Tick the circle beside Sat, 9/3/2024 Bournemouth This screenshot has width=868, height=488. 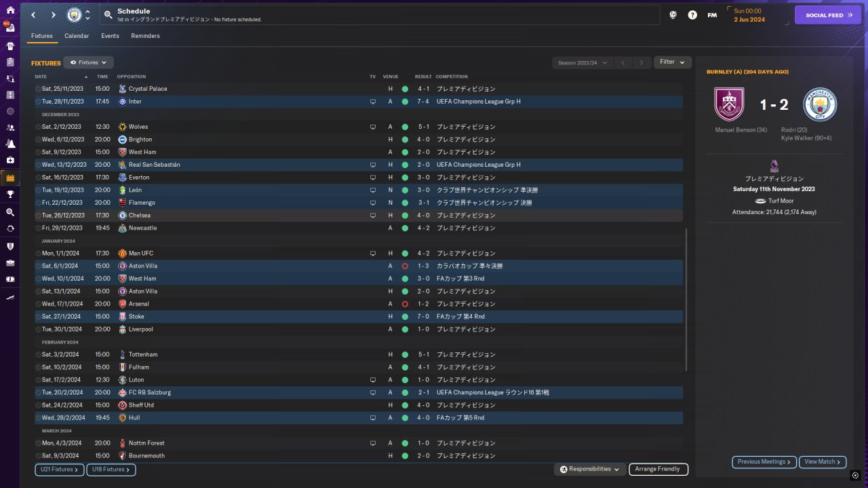(x=38, y=456)
